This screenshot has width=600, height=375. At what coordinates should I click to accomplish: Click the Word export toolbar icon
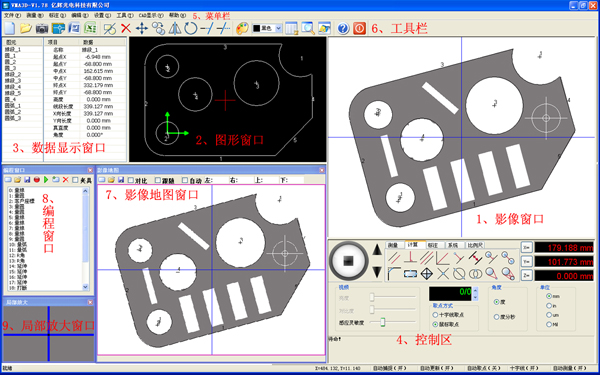click(74, 28)
